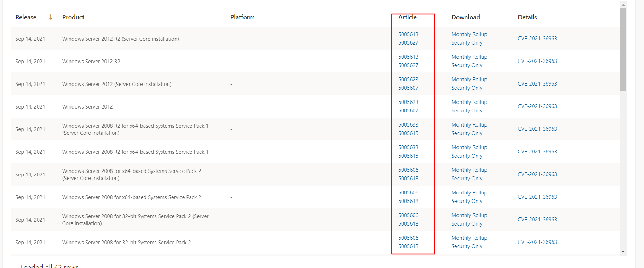This screenshot has width=644, height=268.
Task: Open article 5005607 for Windows Server 2012
Action: coord(408,111)
